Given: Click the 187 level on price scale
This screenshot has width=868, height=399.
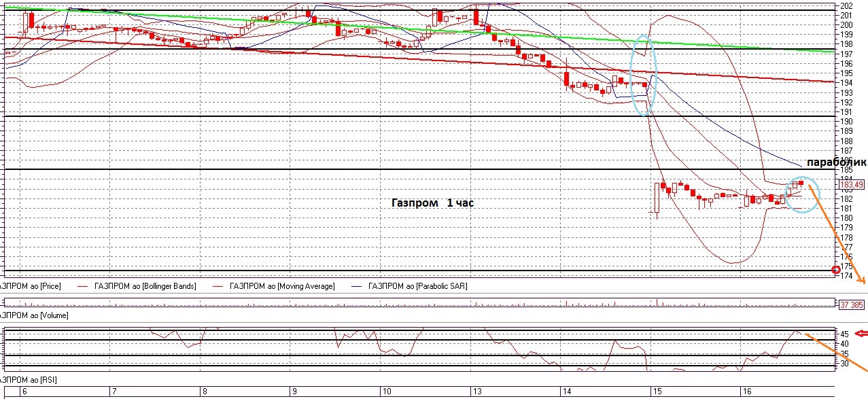Looking at the screenshot, I should pyautogui.click(x=847, y=150).
